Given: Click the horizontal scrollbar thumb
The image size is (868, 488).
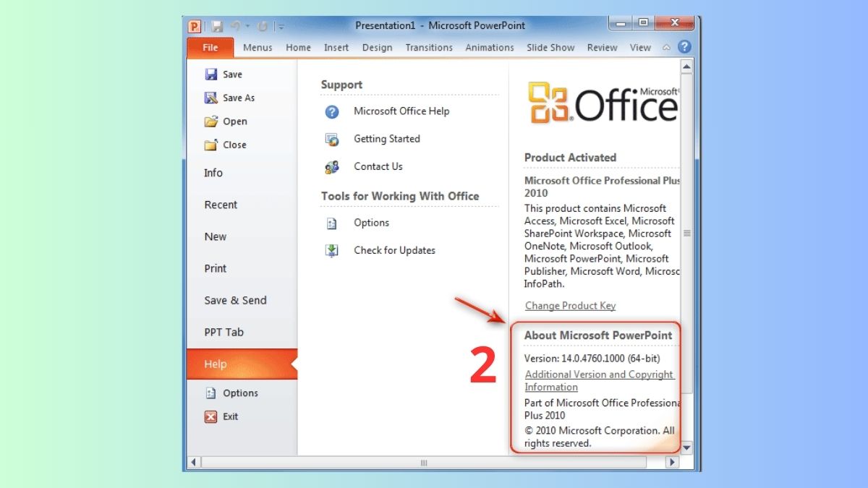Looking at the screenshot, I should pos(424,462).
